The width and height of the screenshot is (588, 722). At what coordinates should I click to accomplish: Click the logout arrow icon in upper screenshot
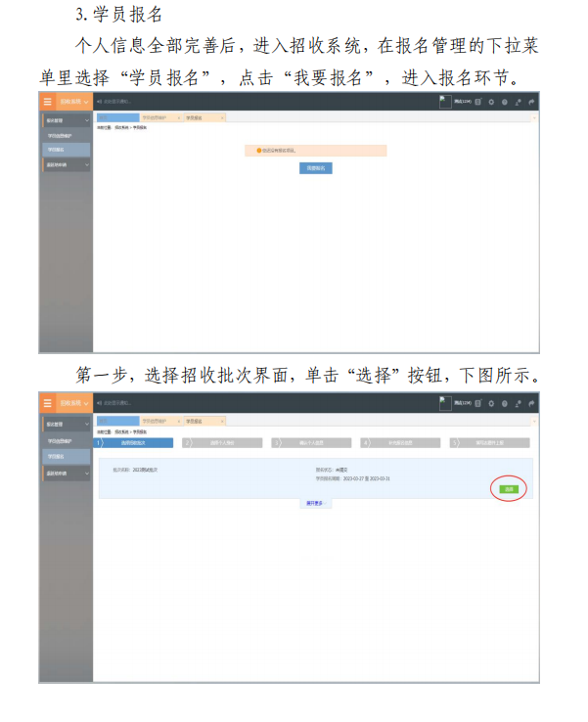coord(531,102)
